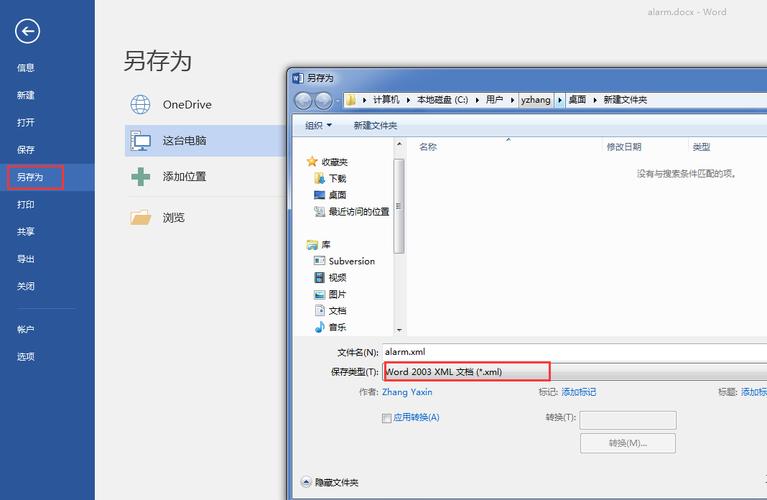The height and width of the screenshot is (500, 767).
Task: Expand the arrow after Computer in path
Action: [x=408, y=100]
